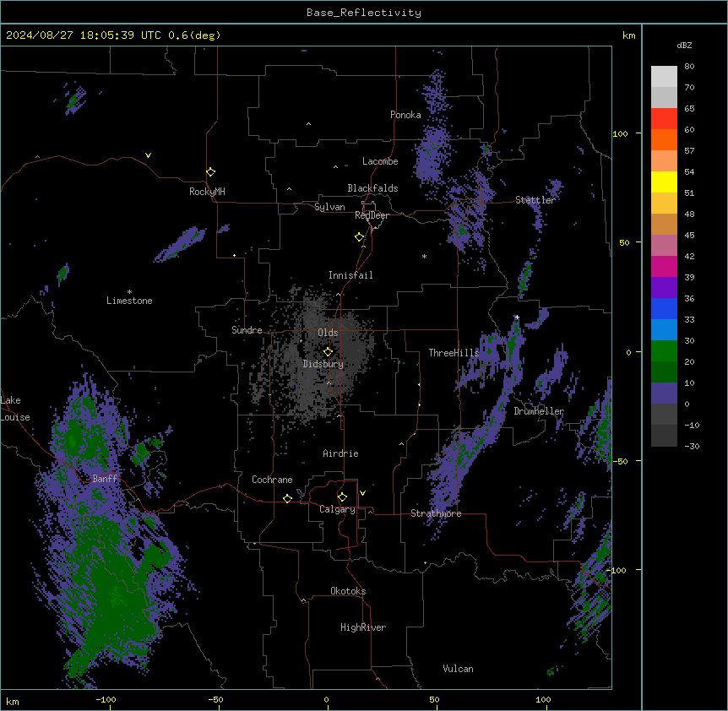Select the asterisk marker east of Innisfail
Viewport: 728px width, 711px height.
pos(424,256)
